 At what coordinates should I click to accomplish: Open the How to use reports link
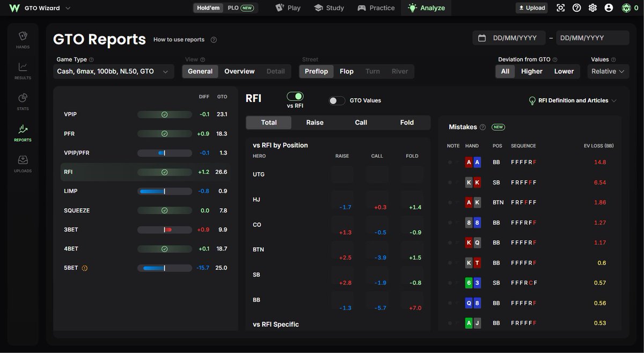179,40
